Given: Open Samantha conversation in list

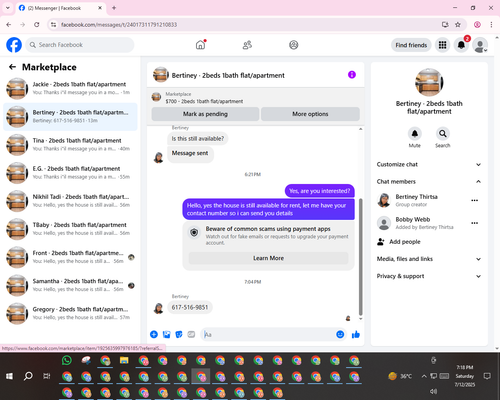Looking at the screenshot, I should 70,285.
